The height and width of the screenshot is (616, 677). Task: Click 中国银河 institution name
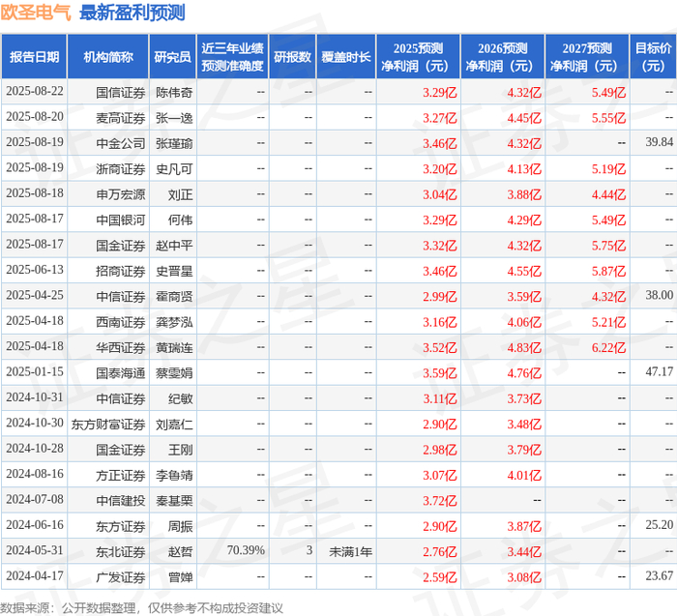121,220
